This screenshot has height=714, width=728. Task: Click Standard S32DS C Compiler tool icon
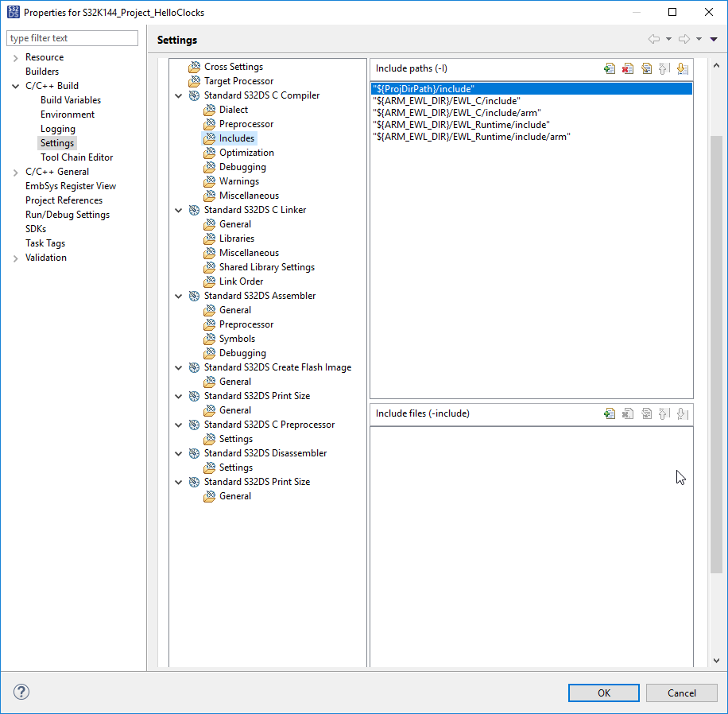click(194, 95)
